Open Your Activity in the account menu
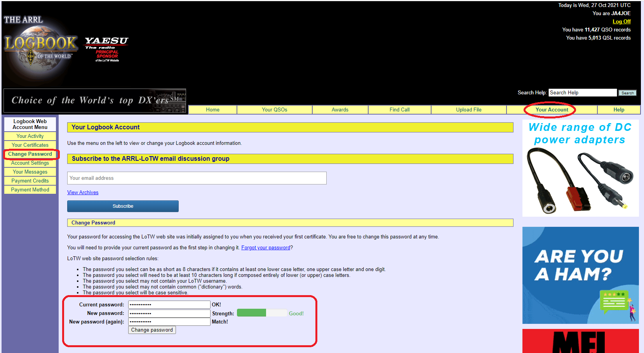 point(30,136)
